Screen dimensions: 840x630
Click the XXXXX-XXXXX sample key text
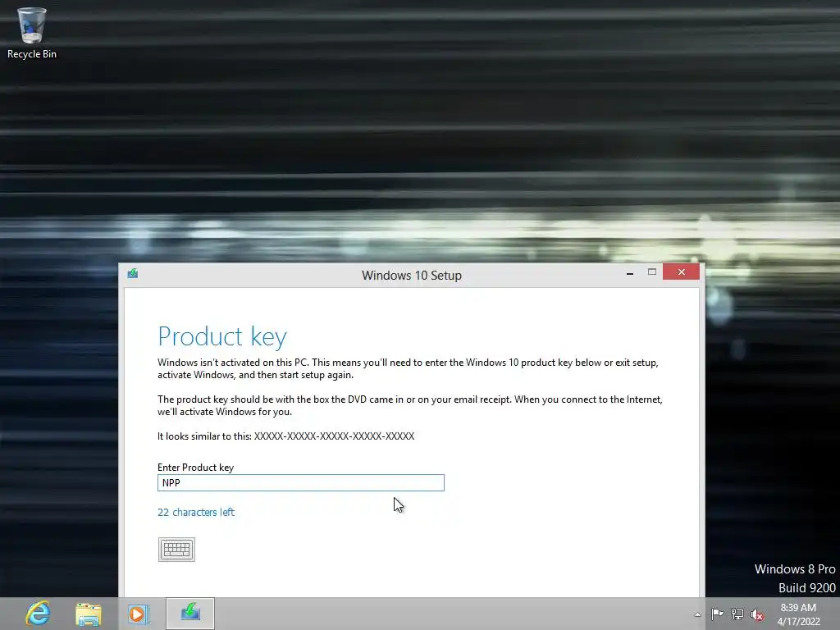tap(335, 436)
